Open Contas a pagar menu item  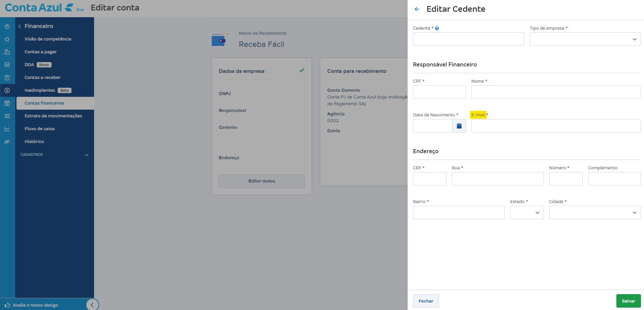click(40, 52)
